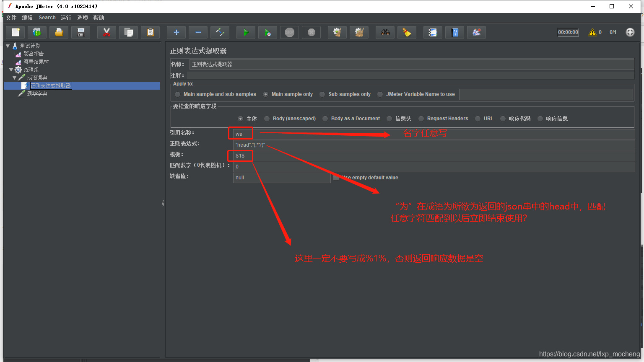The width and height of the screenshot is (644, 362).
Task: Open the Templates toolbar icon
Action: coord(37,32)
